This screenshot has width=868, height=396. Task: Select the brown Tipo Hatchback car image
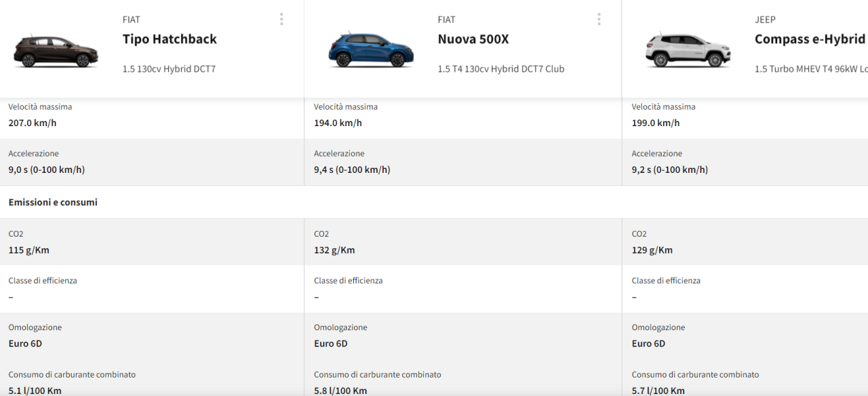click(56, 51)
